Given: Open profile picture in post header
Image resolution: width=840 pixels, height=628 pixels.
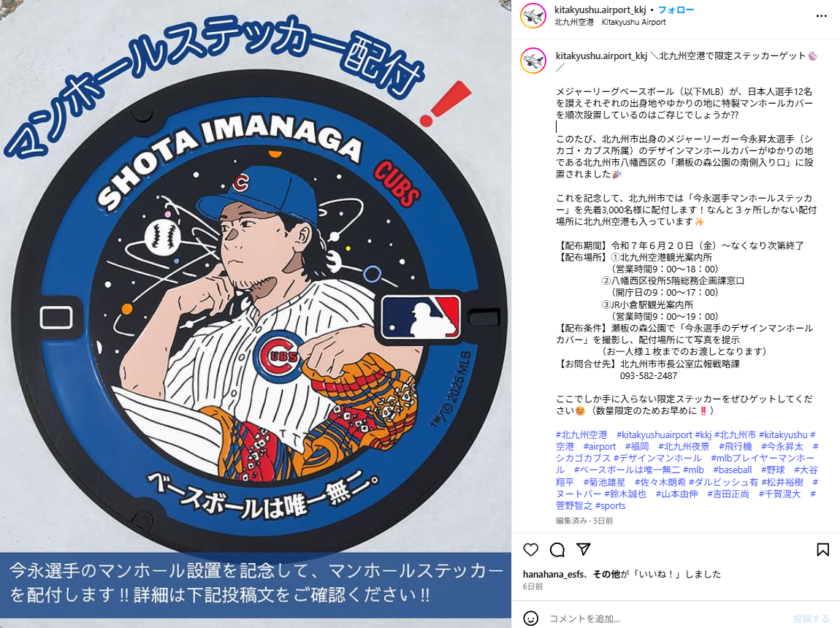Looking at the screenshot, I should pos(533,15).
